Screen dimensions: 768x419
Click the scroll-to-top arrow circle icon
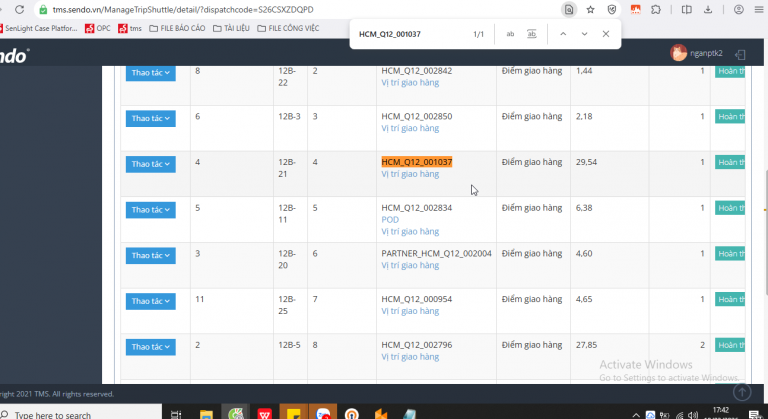tap(742, 392)
